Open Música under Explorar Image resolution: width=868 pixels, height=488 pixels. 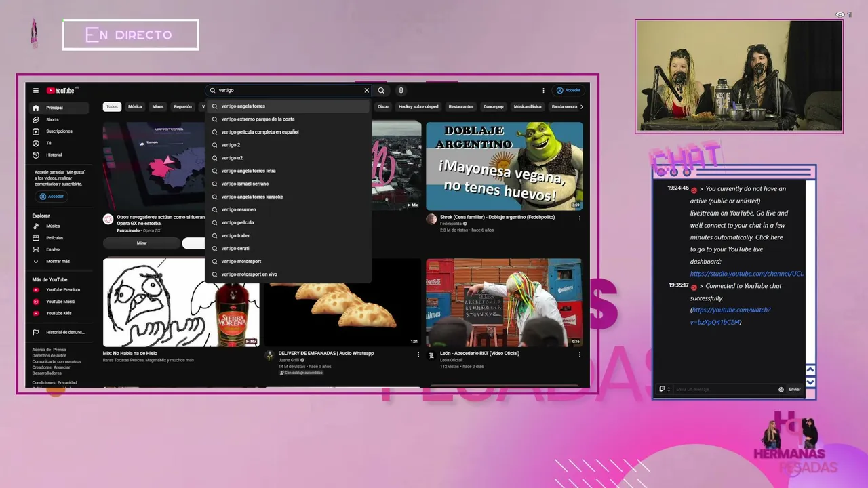60,226
